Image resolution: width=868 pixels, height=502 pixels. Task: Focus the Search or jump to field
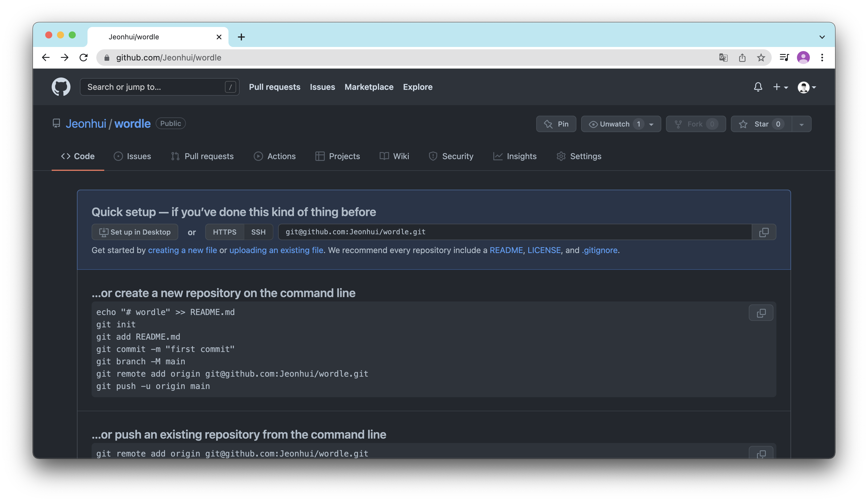pyautogui.click(x=159, y=87)
